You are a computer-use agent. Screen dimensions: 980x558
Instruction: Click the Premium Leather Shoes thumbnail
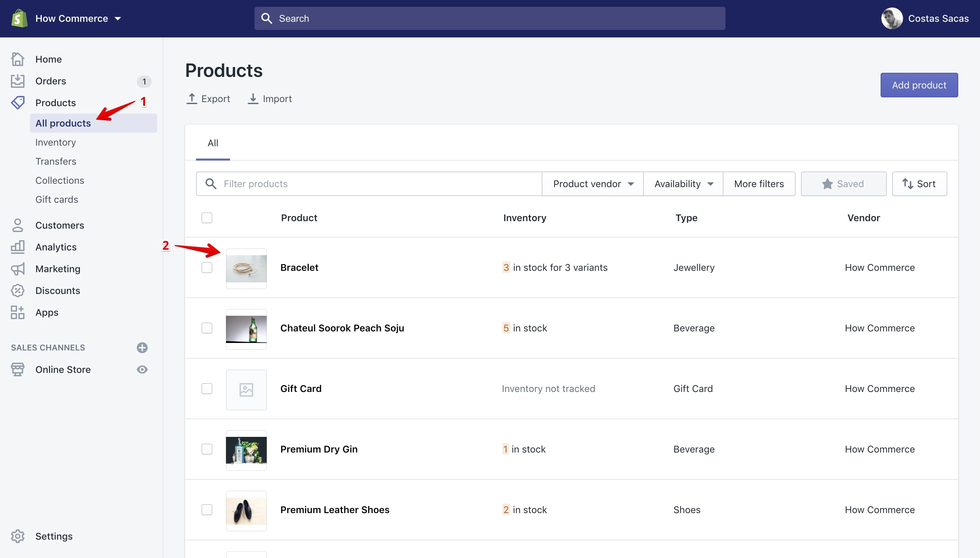(246, 511)
